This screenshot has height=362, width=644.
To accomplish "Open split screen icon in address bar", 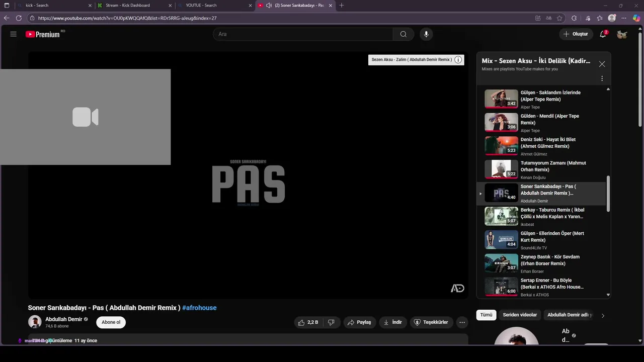I will [x=538, y=18].
